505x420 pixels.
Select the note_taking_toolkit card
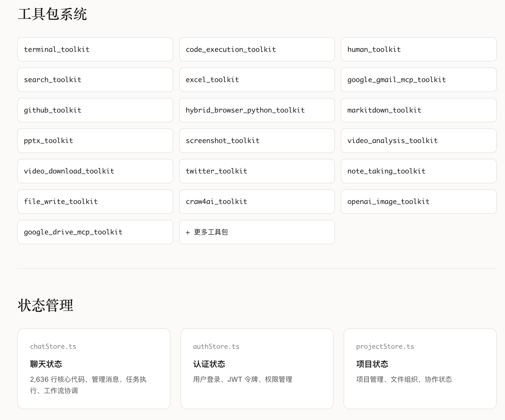tap(418, 171)
